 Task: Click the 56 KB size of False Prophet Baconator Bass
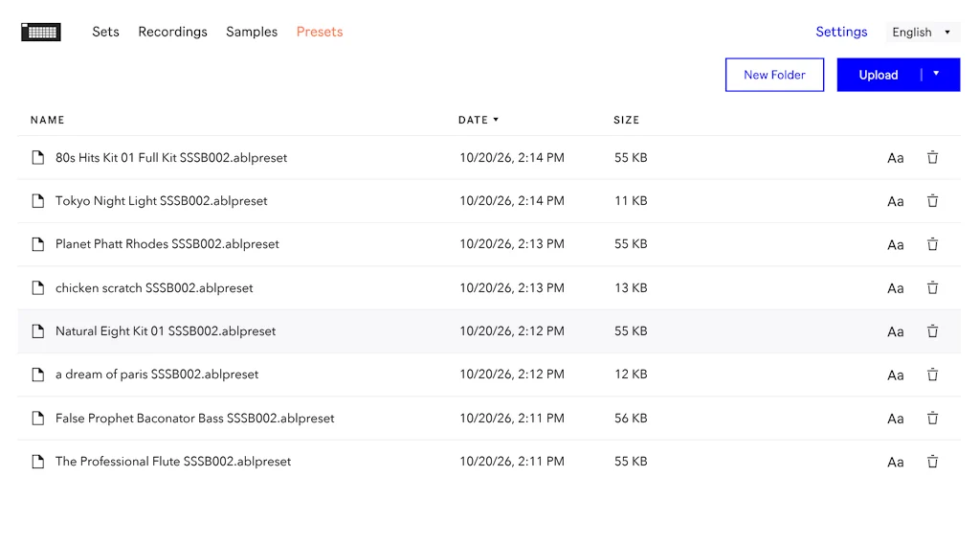point(631,418)
